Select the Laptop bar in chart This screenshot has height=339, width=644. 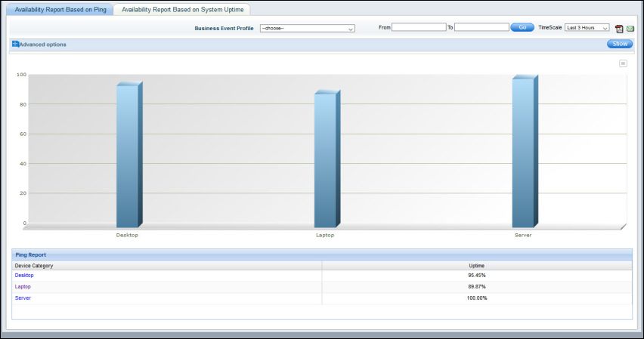(x=327, y=159)
